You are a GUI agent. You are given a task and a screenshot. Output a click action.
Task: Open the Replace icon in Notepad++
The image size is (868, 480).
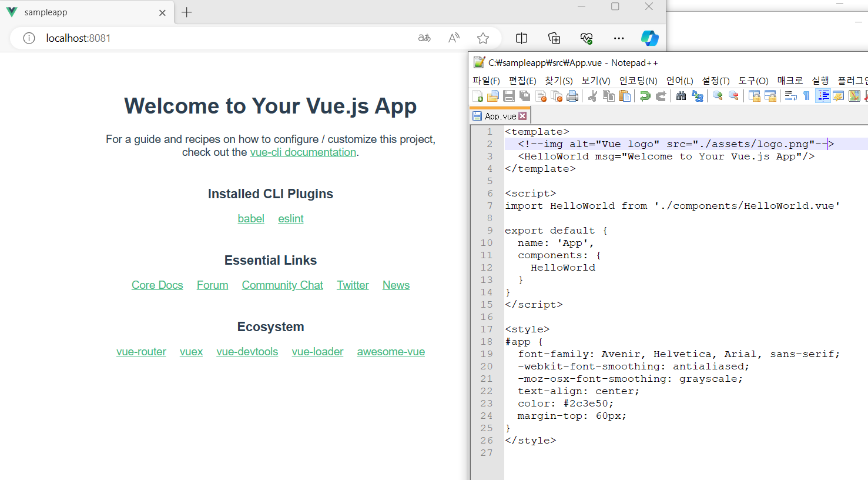pos(697,96)
